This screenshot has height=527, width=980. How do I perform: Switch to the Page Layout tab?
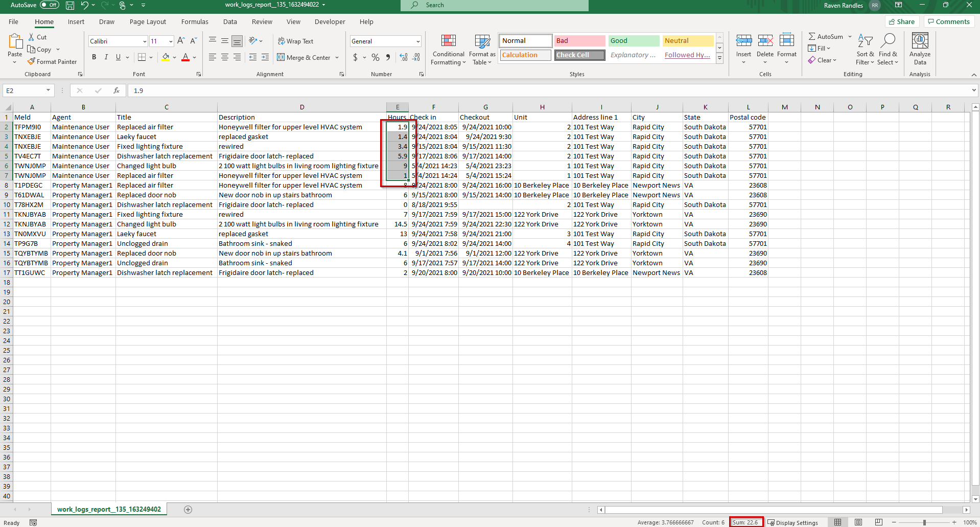(148, 22)
